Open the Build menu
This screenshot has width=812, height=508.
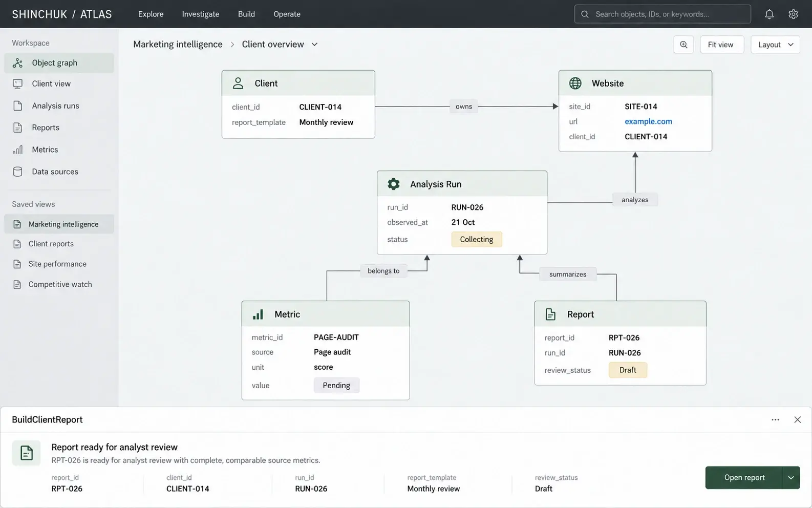coord(246,14)
